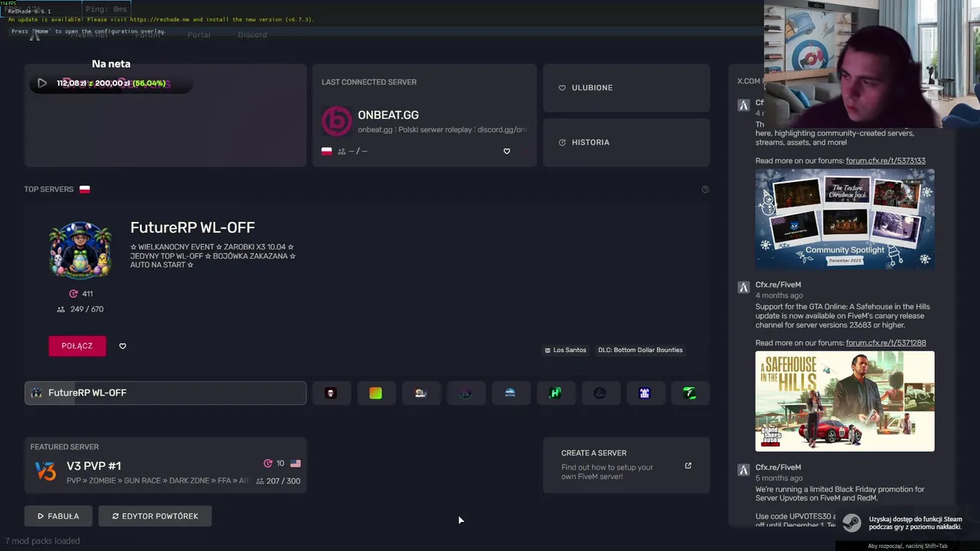Click the Steam overlay icon notification
Image resolution: width=980 pixels, height=551 pixels.
851,523
